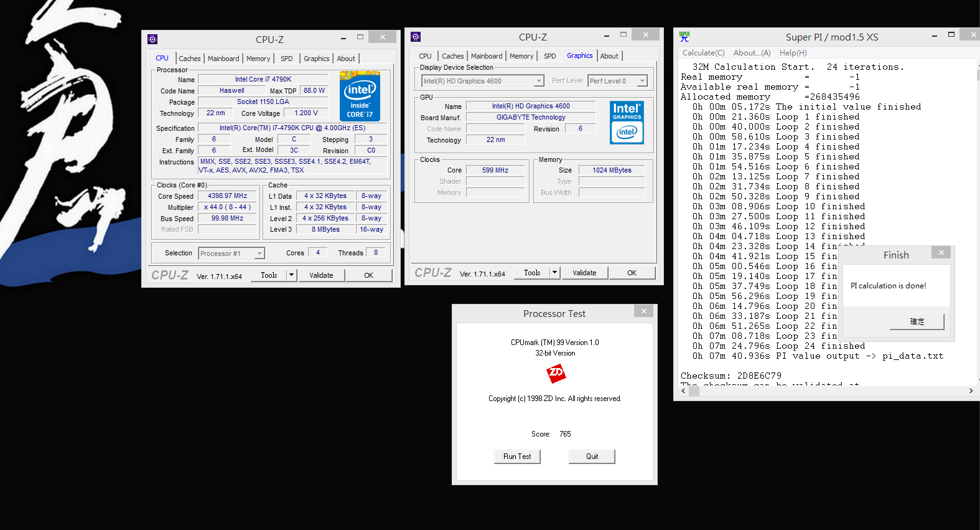The height and width of the screenshot is (530, 980).
Task: Open the SPD tab in left CPU-Z window
Action: [x=287, y=59]
